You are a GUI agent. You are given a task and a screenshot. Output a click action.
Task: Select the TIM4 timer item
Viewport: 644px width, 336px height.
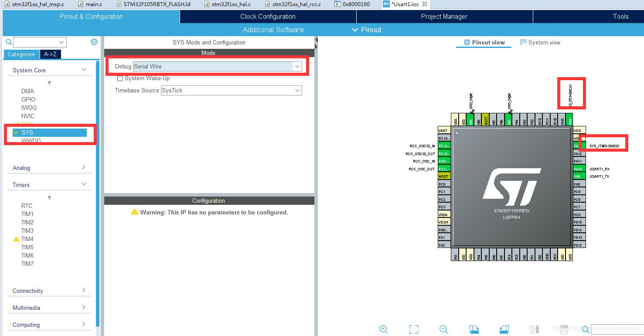coord(27,239)
